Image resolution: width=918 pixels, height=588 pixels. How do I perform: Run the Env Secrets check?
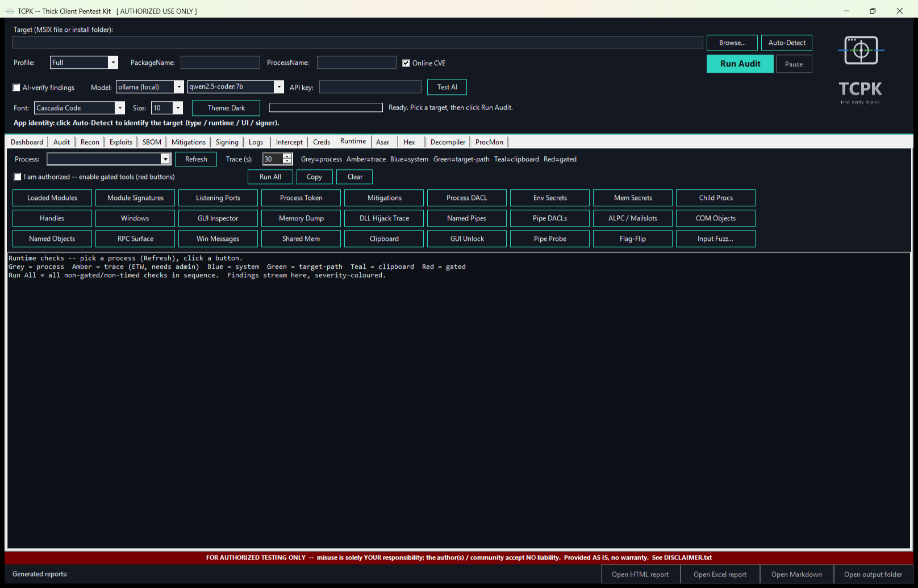point(550,198)
